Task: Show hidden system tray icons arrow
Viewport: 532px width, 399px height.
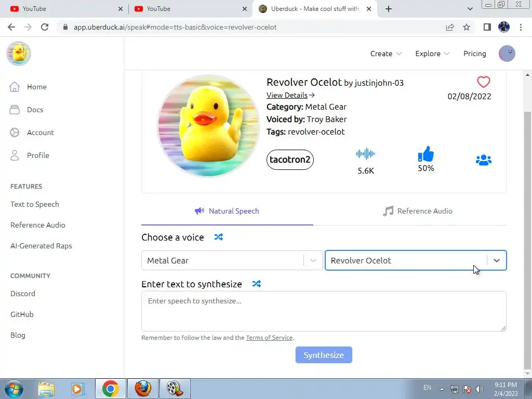Action: tap(442, 389)
